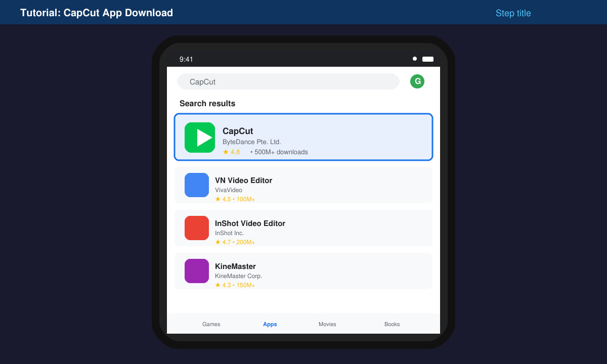Open the green G account avatar
Viewport: 607px width, 364px height.
point(417,81)
